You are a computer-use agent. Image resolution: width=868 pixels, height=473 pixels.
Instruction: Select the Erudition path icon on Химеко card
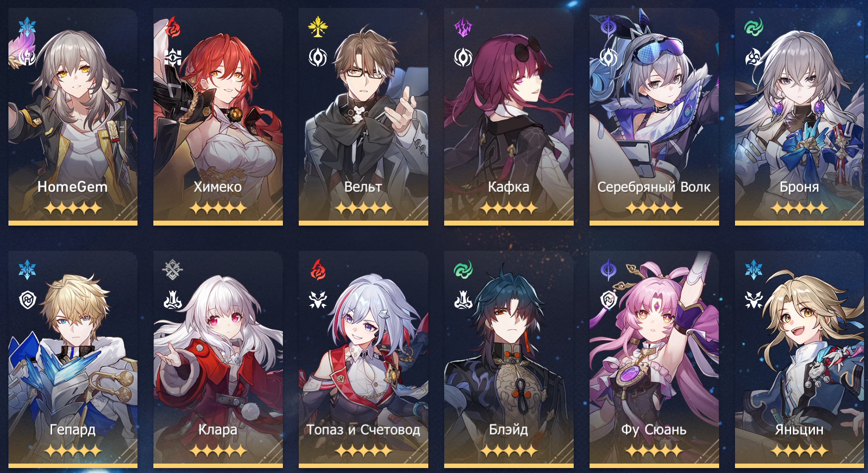(x=173, y=58)
